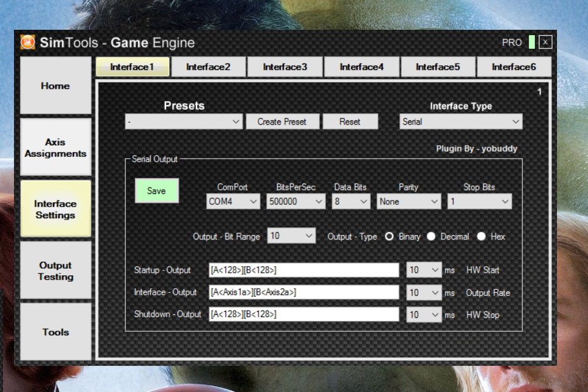Screen dimensions: 588x392
Task: Switch to the Interface6 tab
Action: pos(514,67)
